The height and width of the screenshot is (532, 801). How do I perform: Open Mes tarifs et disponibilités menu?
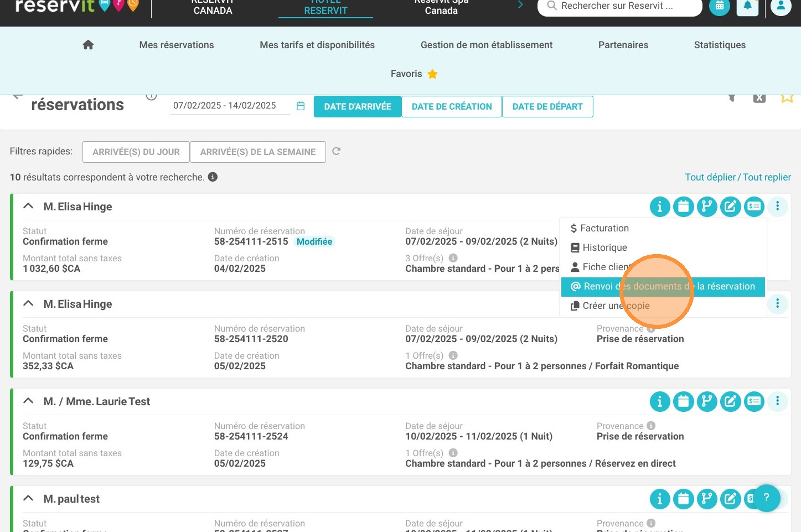(x=317, y=45)
